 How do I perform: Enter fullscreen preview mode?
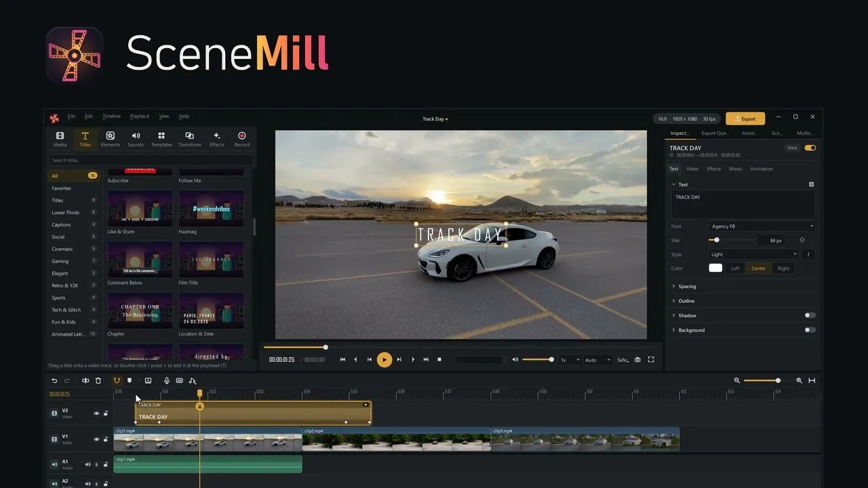click(x=651, y=360)
